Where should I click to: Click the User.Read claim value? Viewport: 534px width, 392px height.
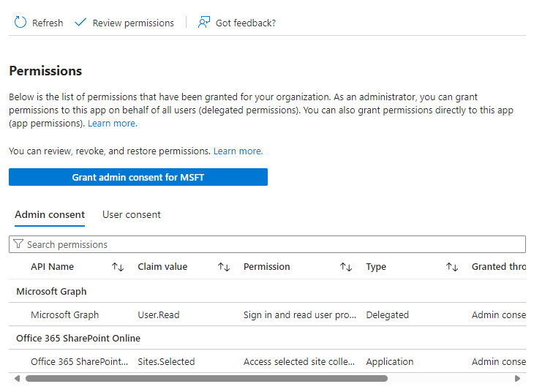click(x=158, y=314)
